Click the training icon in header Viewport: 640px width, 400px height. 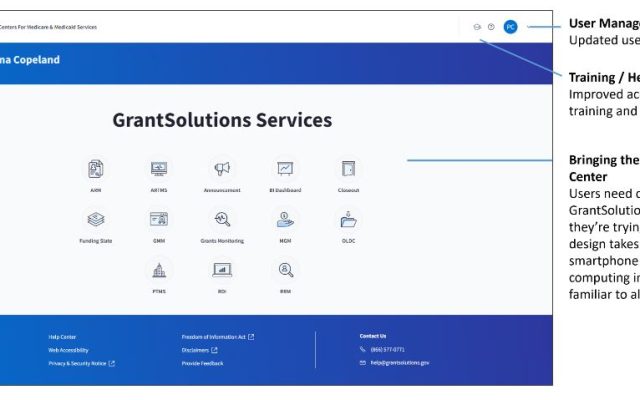pos(477,27)
